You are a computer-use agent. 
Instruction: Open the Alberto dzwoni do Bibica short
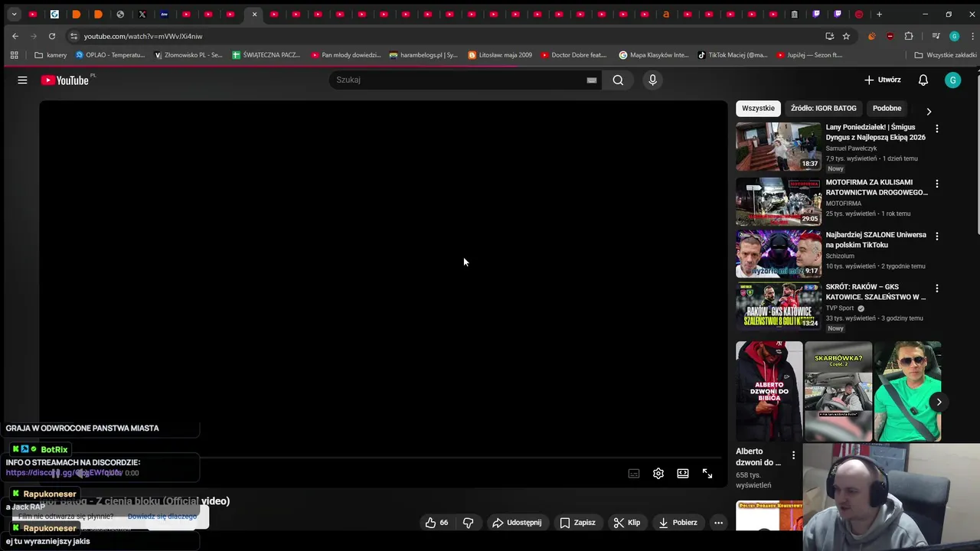pos(769,391)
